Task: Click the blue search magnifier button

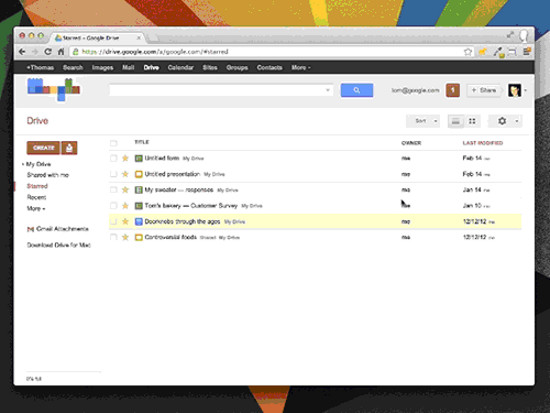Action: tap(357, 90)
